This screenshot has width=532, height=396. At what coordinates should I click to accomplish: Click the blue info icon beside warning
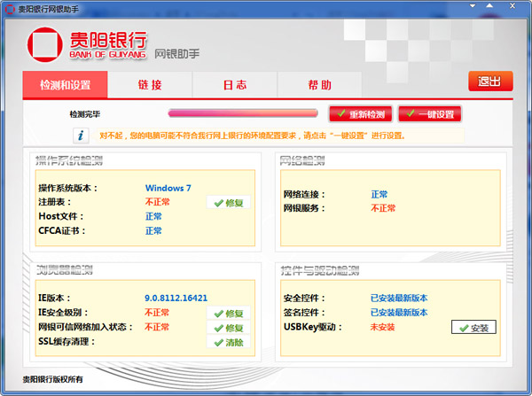(x=81, y=136)
